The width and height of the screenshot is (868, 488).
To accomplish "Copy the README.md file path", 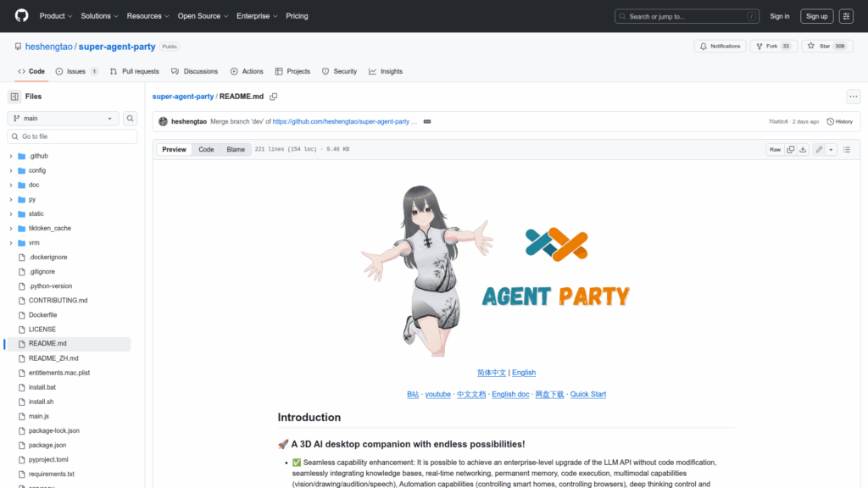I will pyautogui.click(x=274, y=97).
